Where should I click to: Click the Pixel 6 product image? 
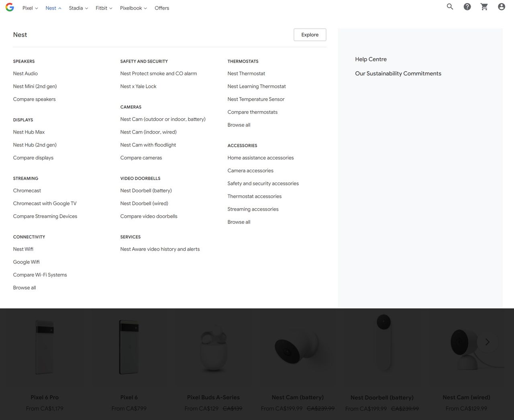point(129,347)
